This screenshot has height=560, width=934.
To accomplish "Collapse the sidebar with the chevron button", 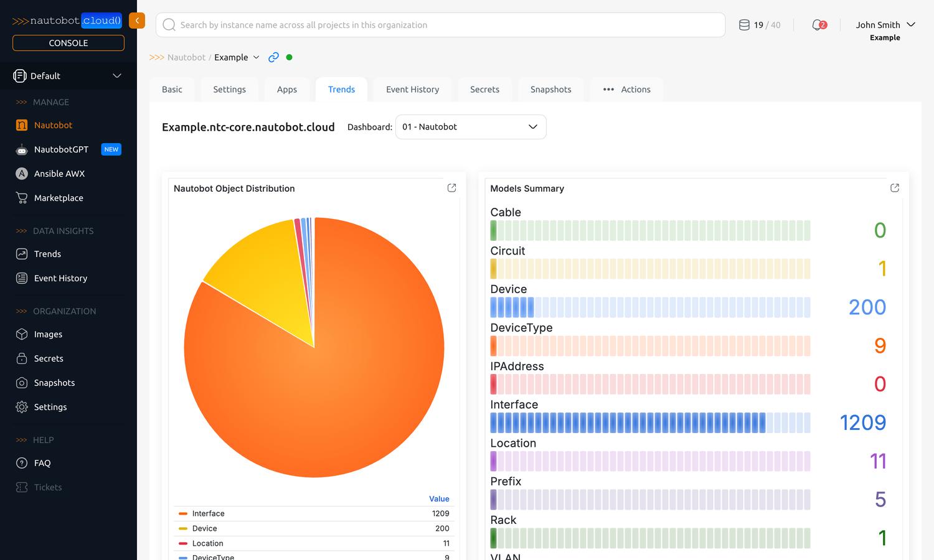I will (137, 21).
